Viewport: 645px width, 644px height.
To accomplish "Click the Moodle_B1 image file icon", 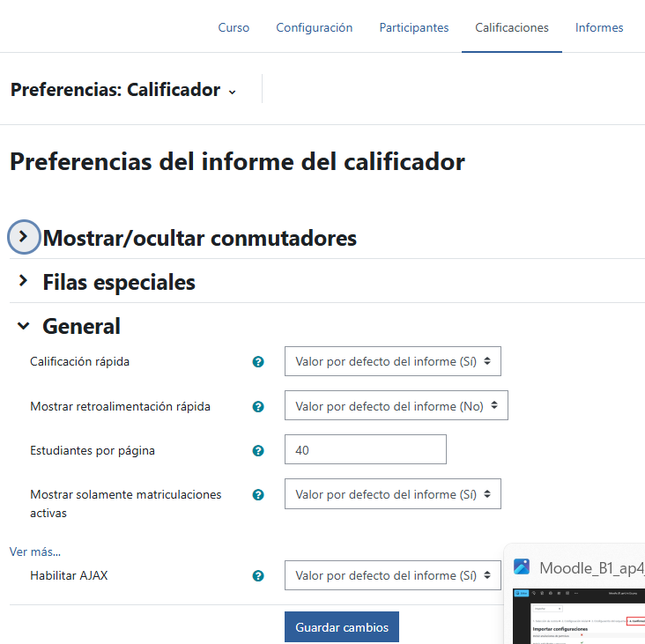I will tap(522, 566).
